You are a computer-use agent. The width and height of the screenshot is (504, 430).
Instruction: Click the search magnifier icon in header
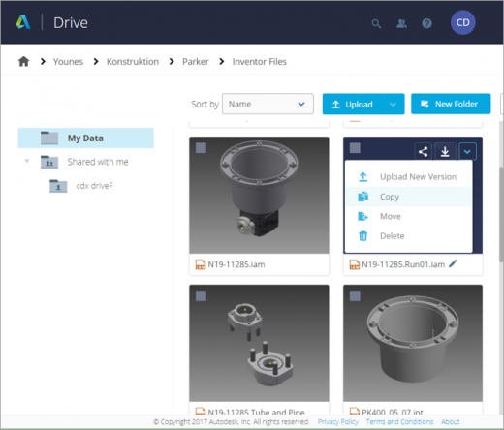click(376, 23)
